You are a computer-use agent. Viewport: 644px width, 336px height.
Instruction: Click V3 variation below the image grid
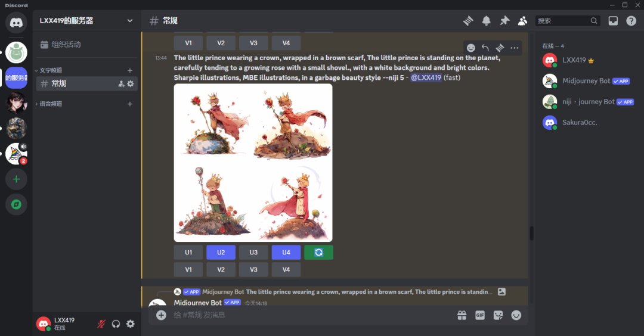(x=253, y=269)
